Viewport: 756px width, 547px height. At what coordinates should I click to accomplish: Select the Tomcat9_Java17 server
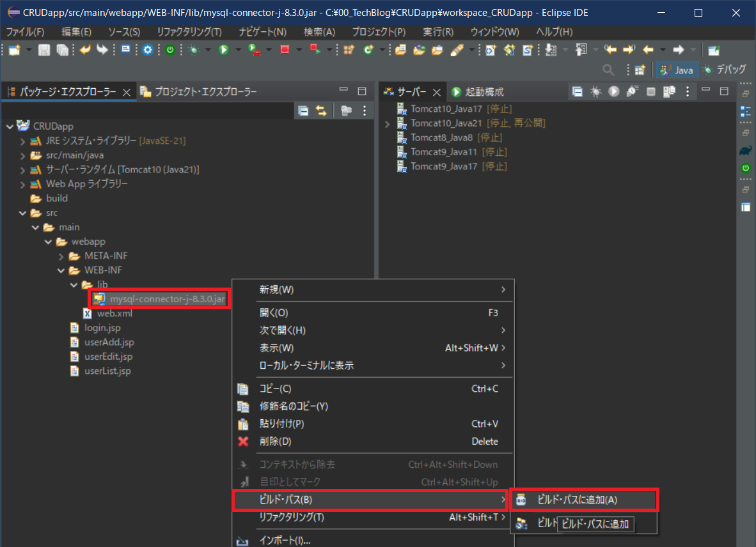click(x=452, y=167)
